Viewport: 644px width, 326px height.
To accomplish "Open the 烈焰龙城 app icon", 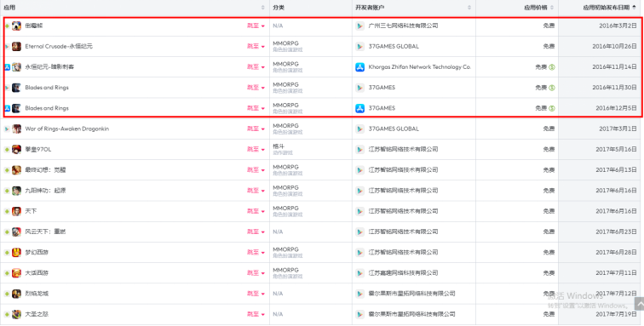I will 16,294.
